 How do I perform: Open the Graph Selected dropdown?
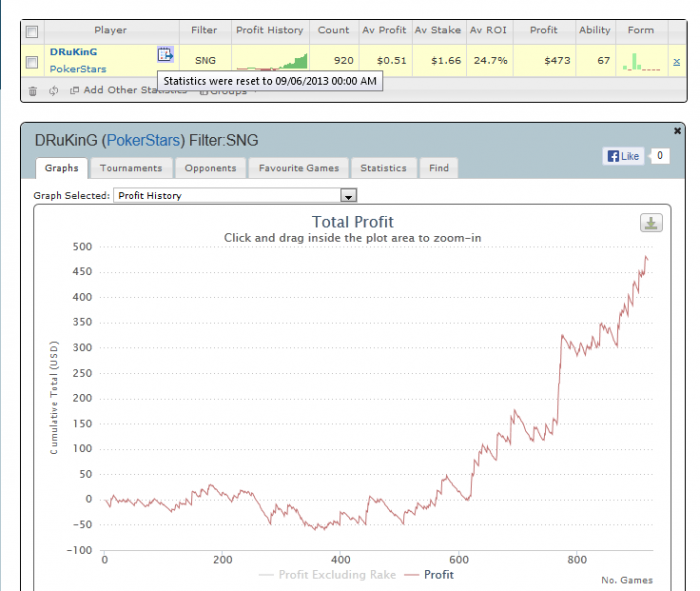click(235, 196)
